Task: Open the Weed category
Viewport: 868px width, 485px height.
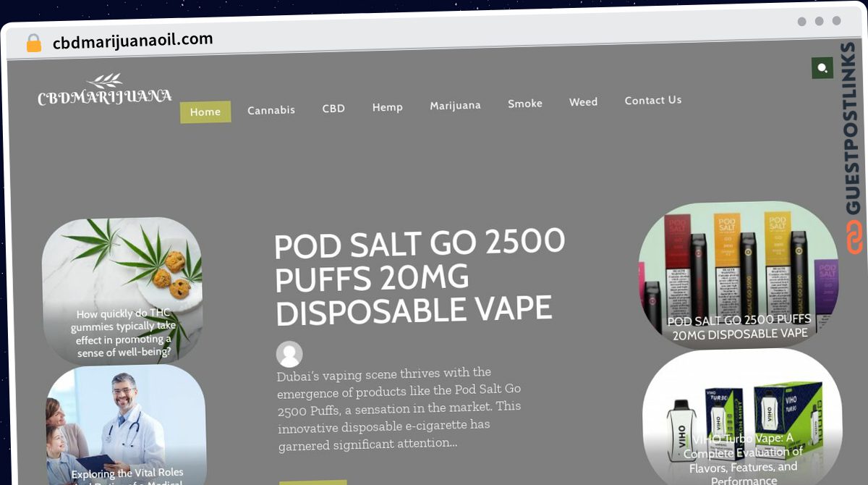Action: (x=583, y=102)
